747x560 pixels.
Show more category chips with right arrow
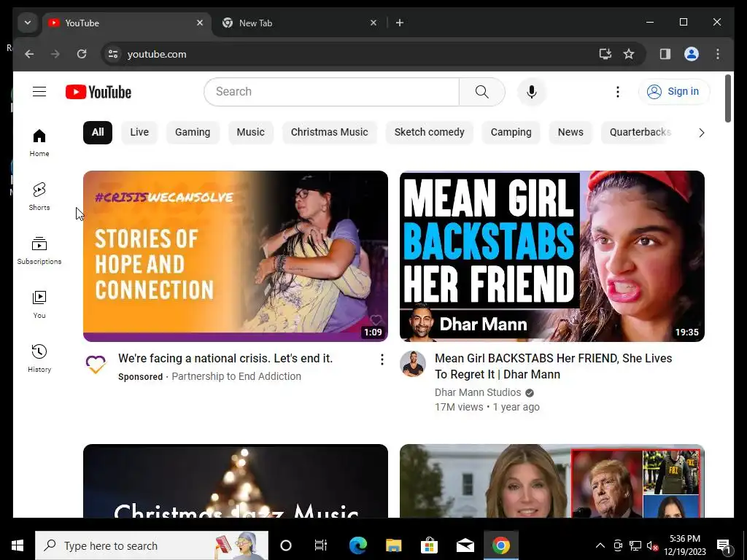click(x=701, y=133)
